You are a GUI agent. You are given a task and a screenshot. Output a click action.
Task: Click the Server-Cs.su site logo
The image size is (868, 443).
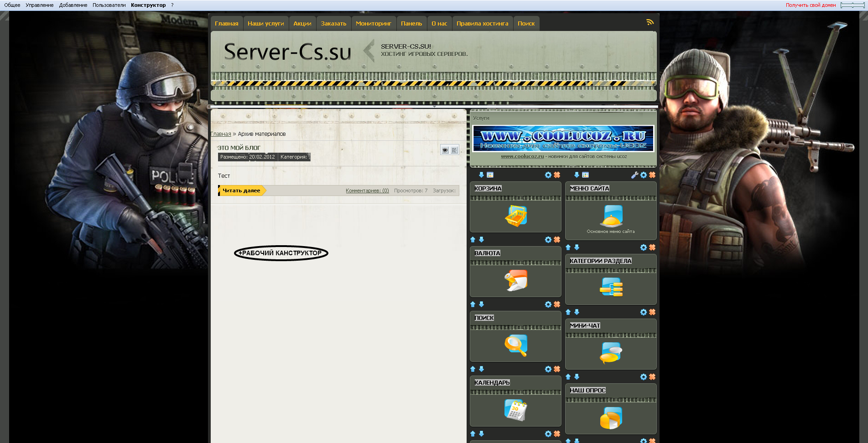pos(288,52)
